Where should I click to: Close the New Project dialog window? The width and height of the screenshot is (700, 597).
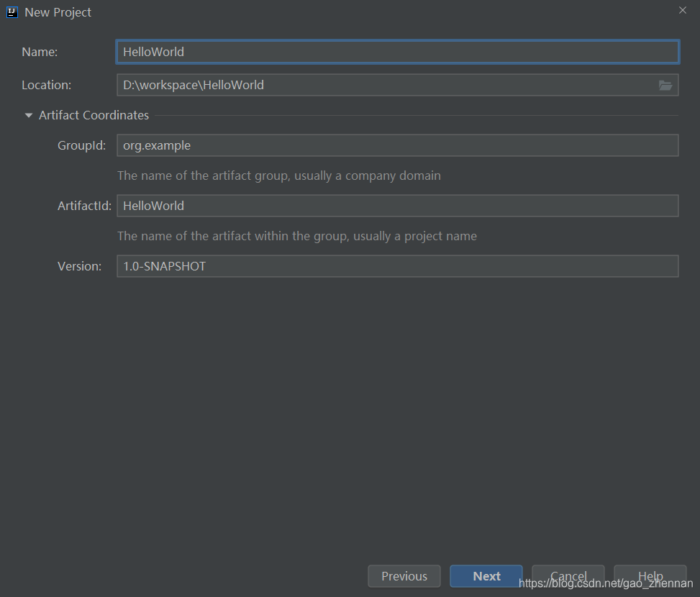(x=683, y=10)
